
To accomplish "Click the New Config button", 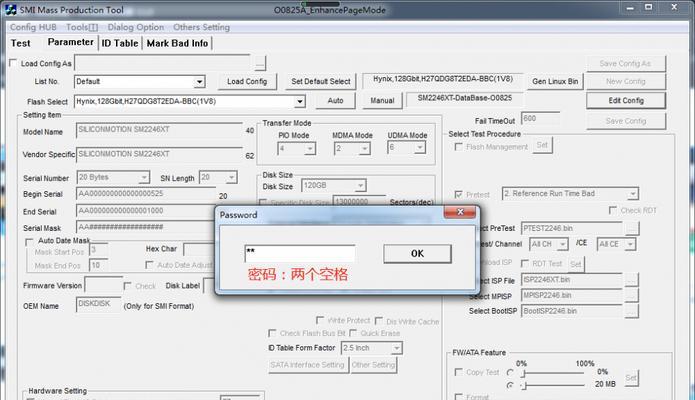I will [625, 82].
